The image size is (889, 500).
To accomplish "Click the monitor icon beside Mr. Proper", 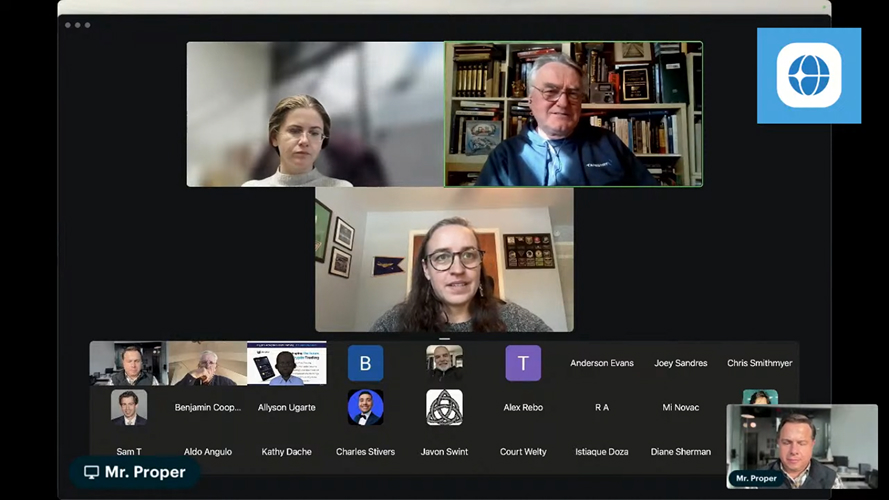I will [92, 472].
